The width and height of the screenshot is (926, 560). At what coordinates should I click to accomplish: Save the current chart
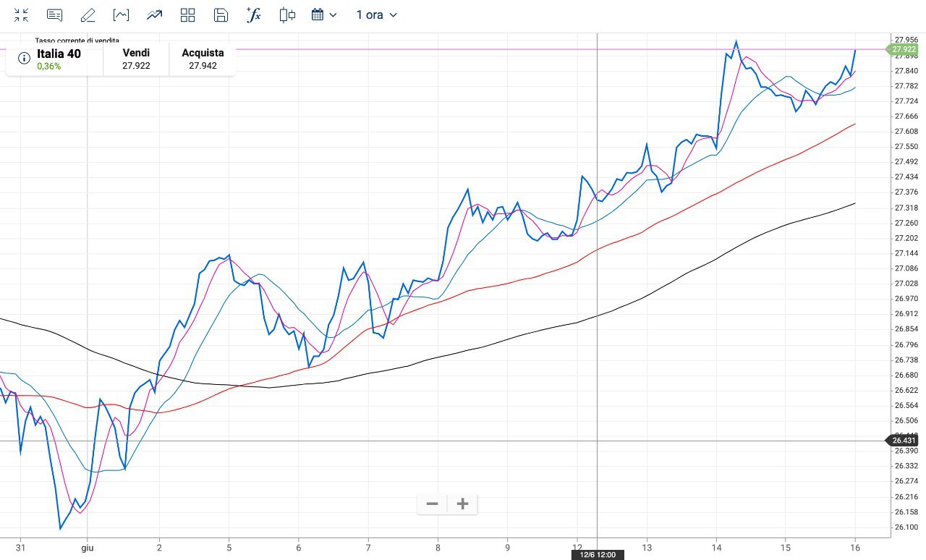[221, 14]
